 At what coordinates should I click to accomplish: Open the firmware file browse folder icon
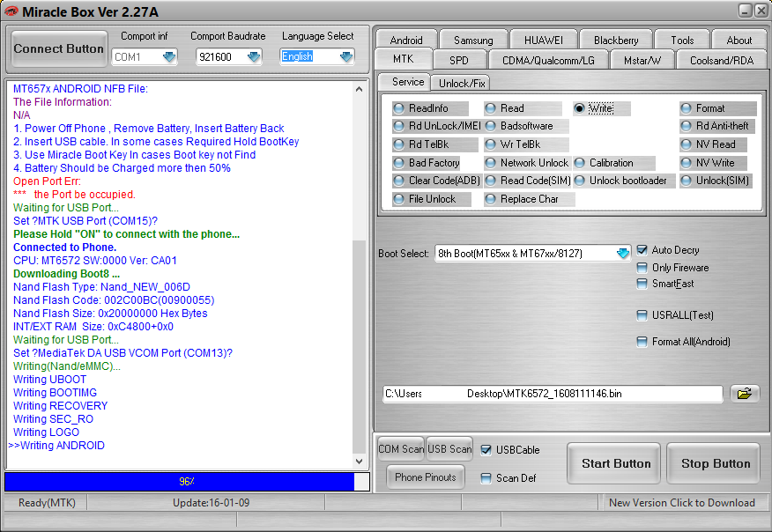(x=744, y=394)
